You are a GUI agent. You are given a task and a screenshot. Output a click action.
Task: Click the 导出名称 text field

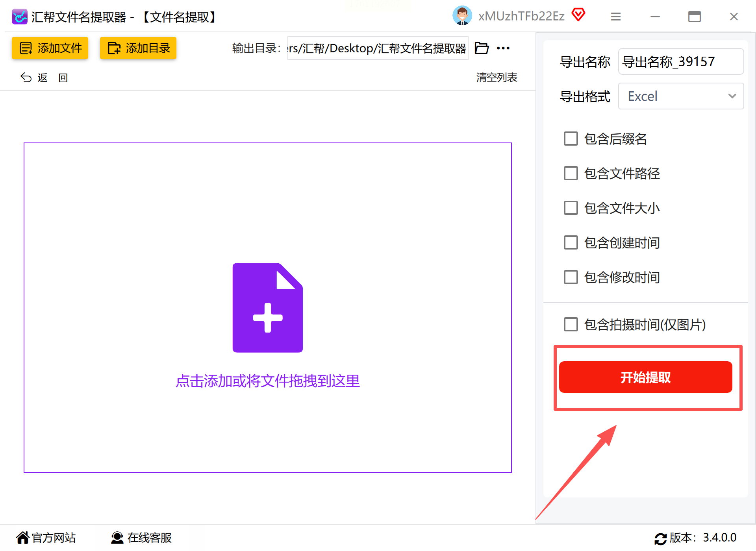pyautogui.click(x=680, y=61)
